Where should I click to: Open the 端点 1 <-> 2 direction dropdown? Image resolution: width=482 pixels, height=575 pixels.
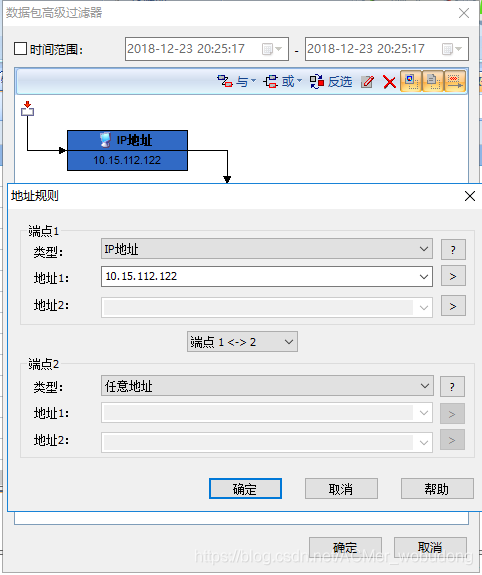click(x=242, y=342)
